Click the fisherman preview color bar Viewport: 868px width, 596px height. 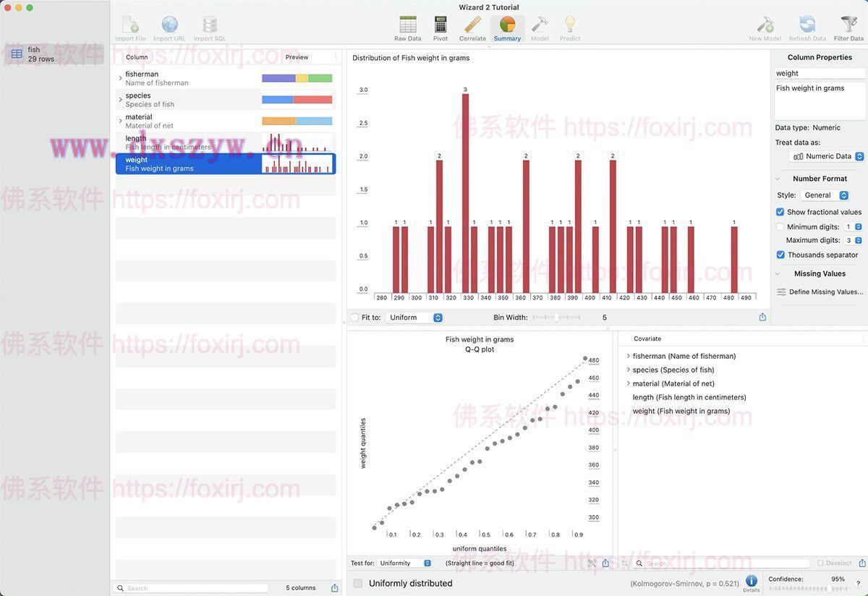pyautogui.click(x=297, y=78)
